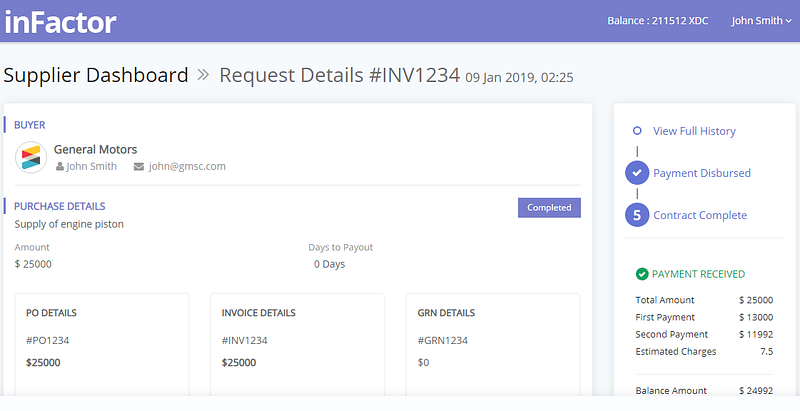
Task: Click the View Full History circle marker
Action: point(637,131)
